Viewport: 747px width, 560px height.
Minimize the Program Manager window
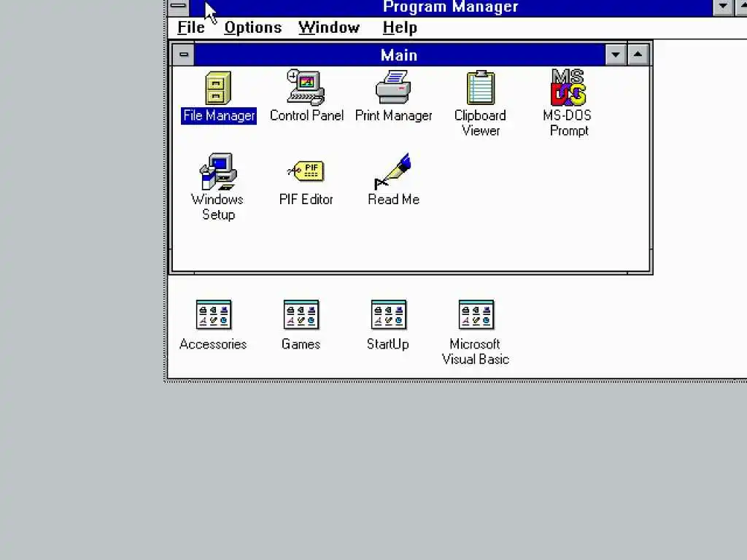tap(723, 7)
